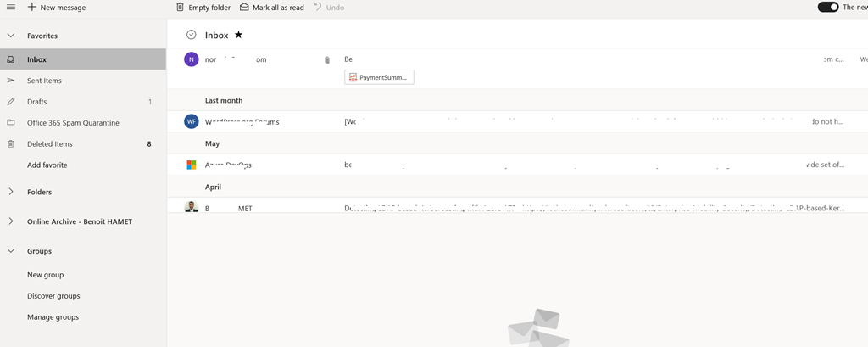Click the sender photo avatar in April row
The width and height of the screenshot is (868, 347).
(192, 208)
